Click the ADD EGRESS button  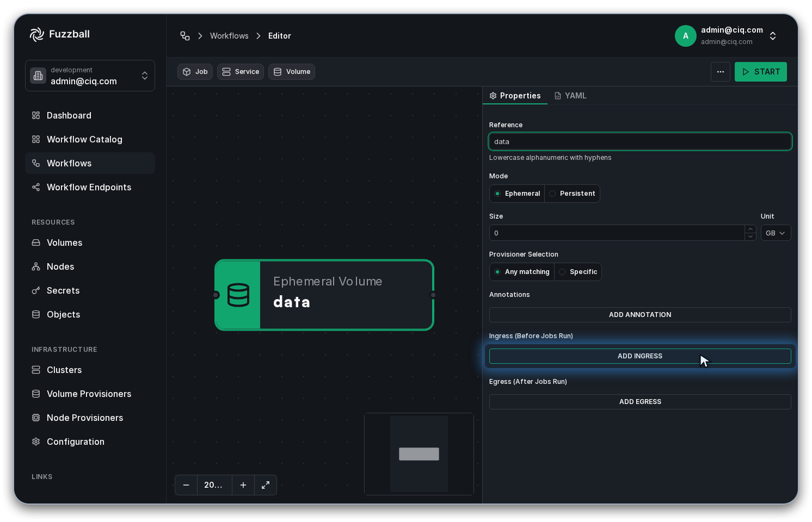[640, 402]
